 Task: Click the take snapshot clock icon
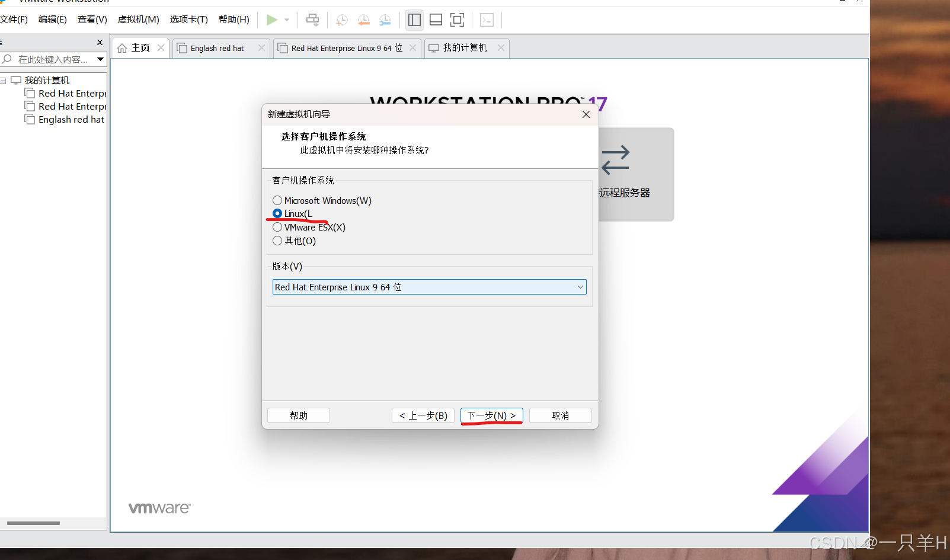(342, 20)
